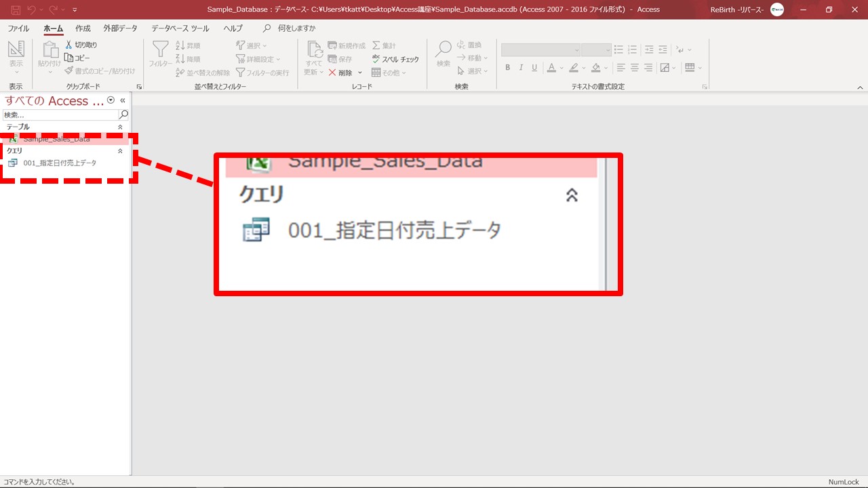Open the ファイル menu
The image size is (868, 488).
[x=18, y=28]
